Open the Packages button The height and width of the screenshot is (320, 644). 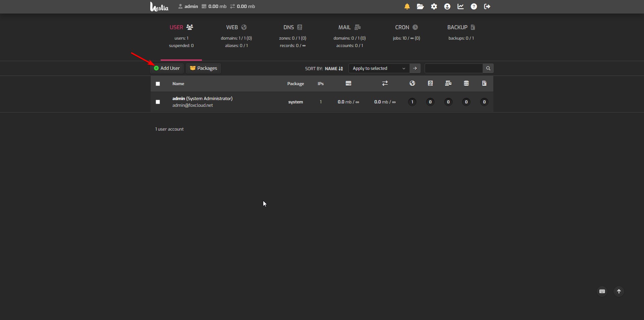[x=203, y=68]
